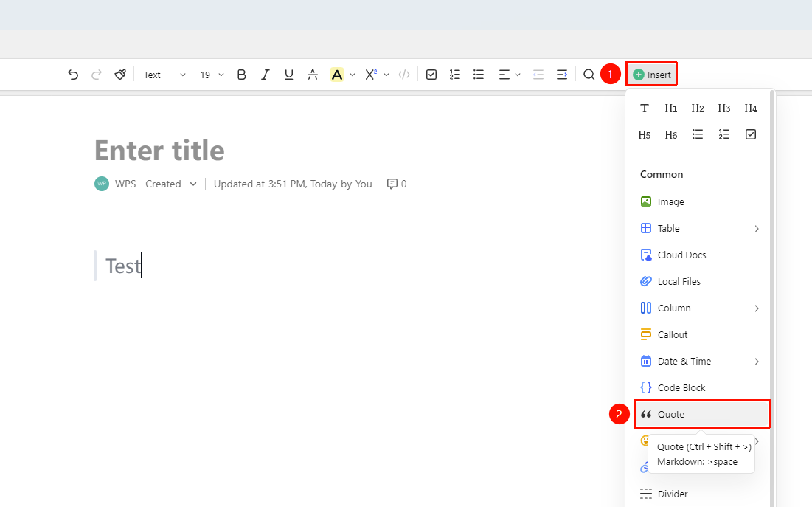Select Quote from the Insert menu
The width and height of the screenshot is (812, 507).
pyautogui.click(x=702, y=414)
